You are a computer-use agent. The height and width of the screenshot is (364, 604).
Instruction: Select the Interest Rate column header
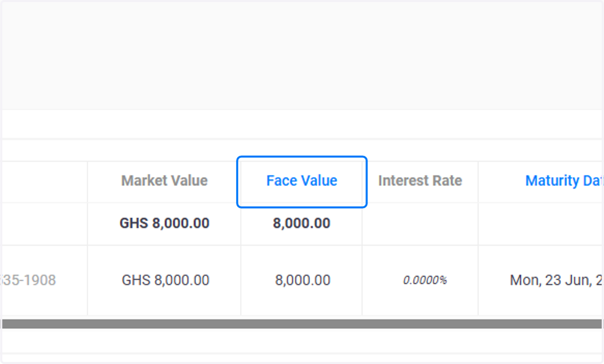(420, 181)
